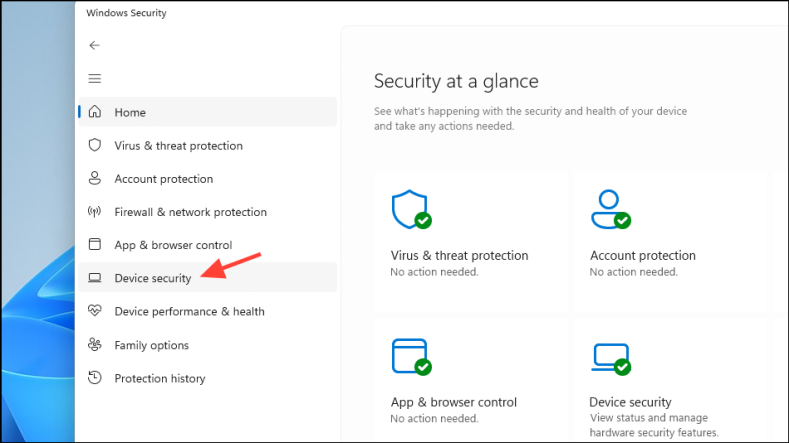Click the Device performance & health heart icon

95,311
